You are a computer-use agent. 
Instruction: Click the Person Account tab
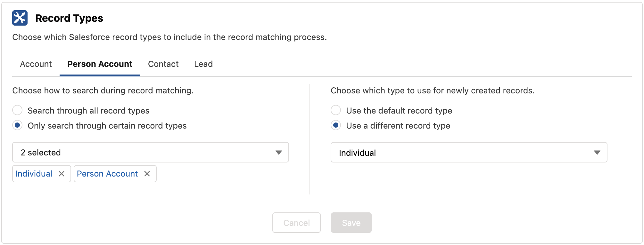[100, 64]
